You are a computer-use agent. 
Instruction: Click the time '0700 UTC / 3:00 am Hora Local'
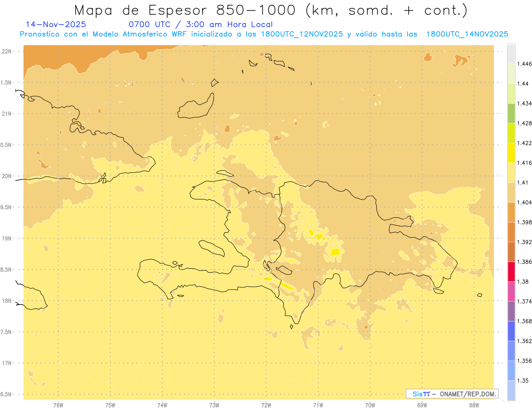click(200, 24)
